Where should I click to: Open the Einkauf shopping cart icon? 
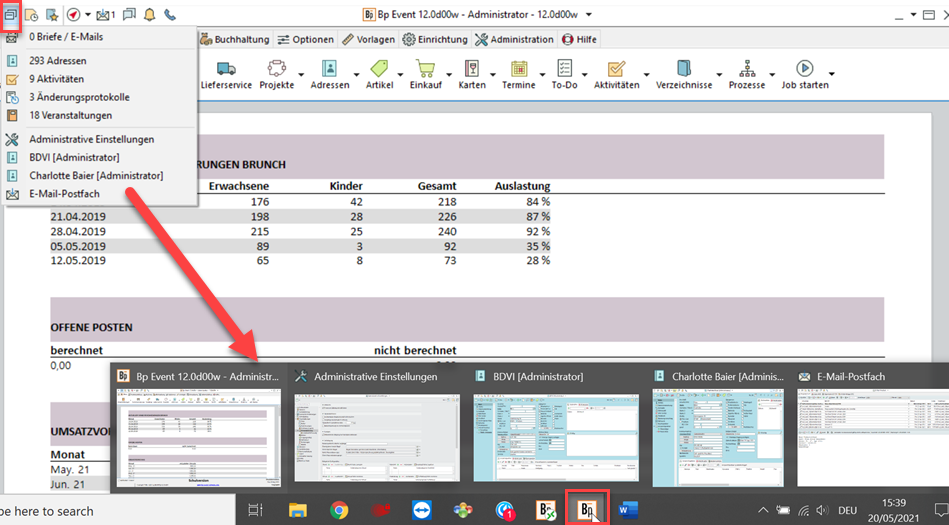pyautogui.click(x=425, y=69)
